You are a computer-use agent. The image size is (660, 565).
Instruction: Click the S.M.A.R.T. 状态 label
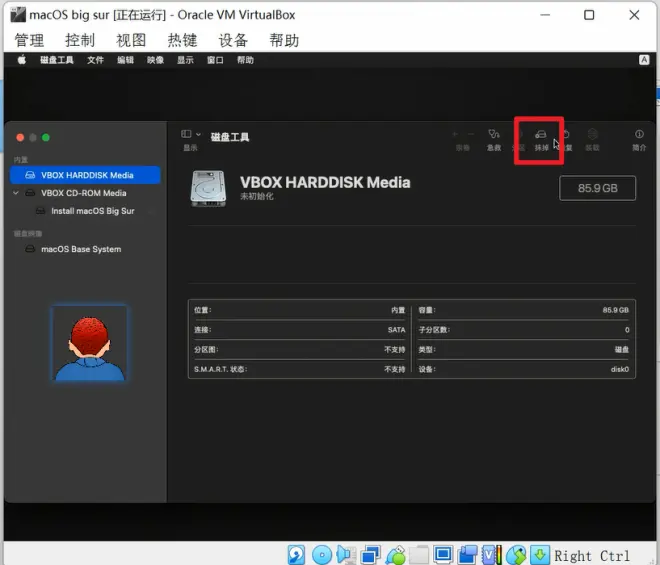coord(221,369)
